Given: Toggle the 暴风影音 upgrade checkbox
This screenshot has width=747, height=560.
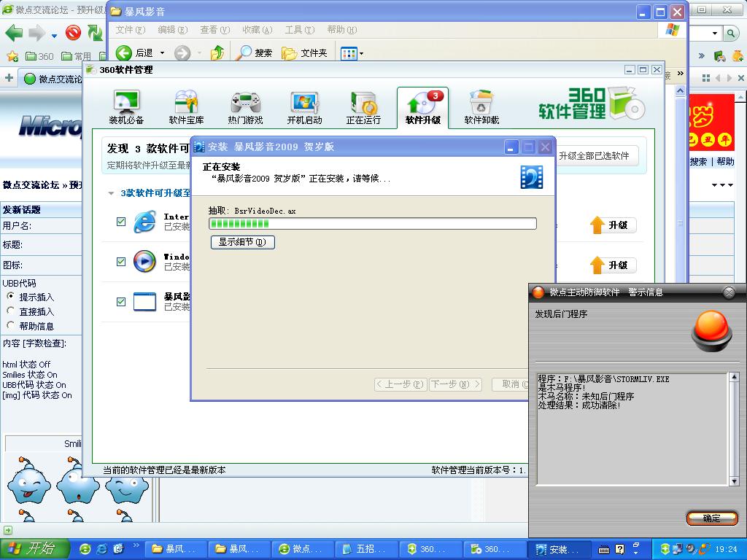Looking at the screenshot, I should point(121,302).
